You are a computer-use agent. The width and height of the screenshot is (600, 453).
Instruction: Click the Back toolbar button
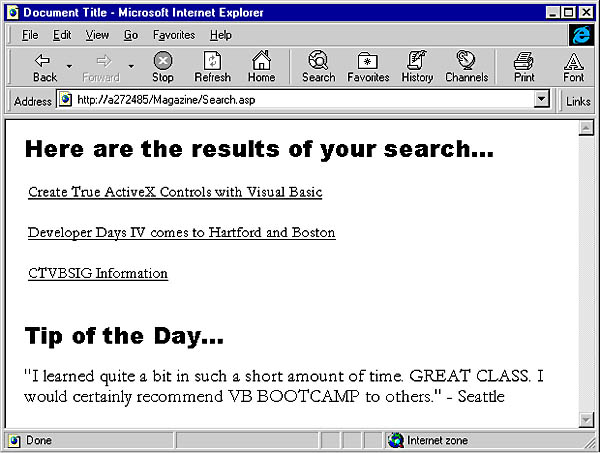pyautogui.click(x=45, y=68)
